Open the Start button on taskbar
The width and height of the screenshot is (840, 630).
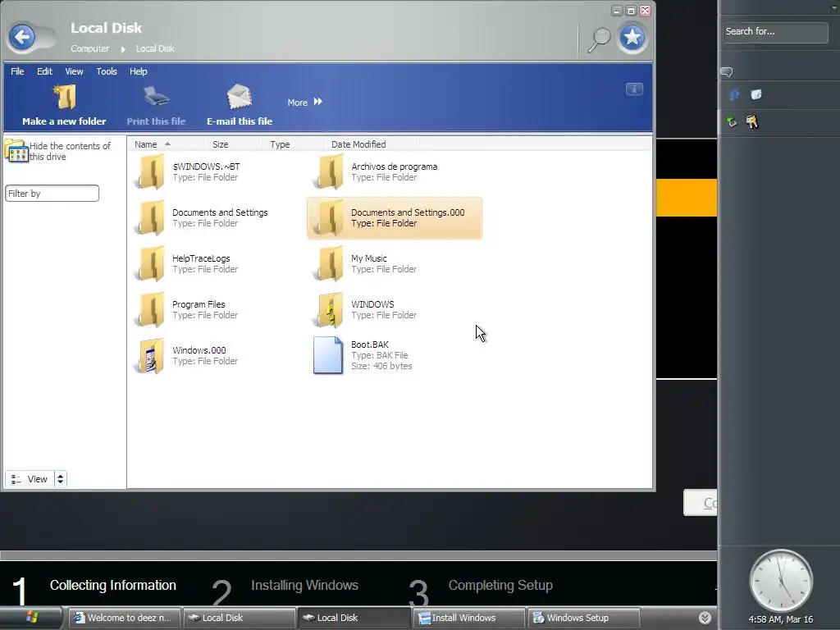pos(31,618)
